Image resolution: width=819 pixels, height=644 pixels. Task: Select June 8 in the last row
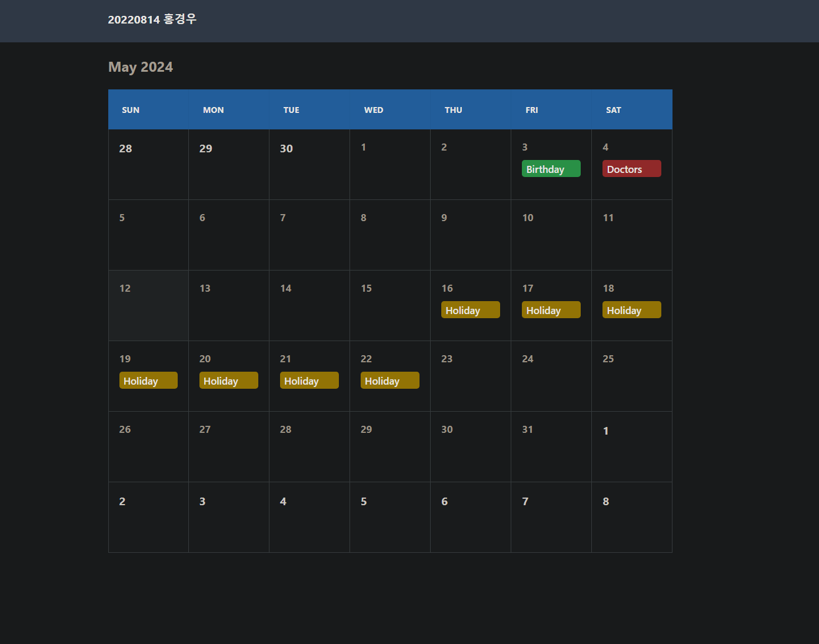[x=632, y=518]
